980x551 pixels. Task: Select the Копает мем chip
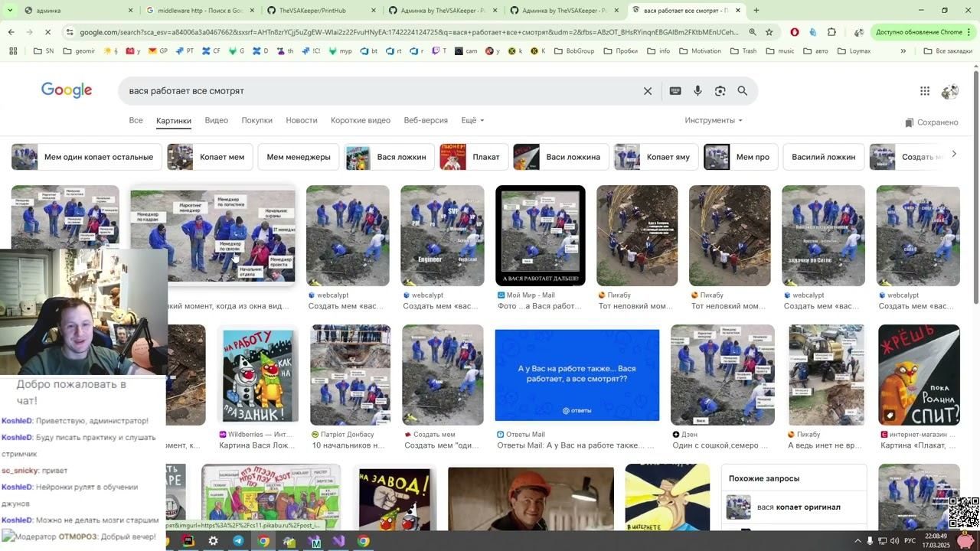tap(210, 157)
